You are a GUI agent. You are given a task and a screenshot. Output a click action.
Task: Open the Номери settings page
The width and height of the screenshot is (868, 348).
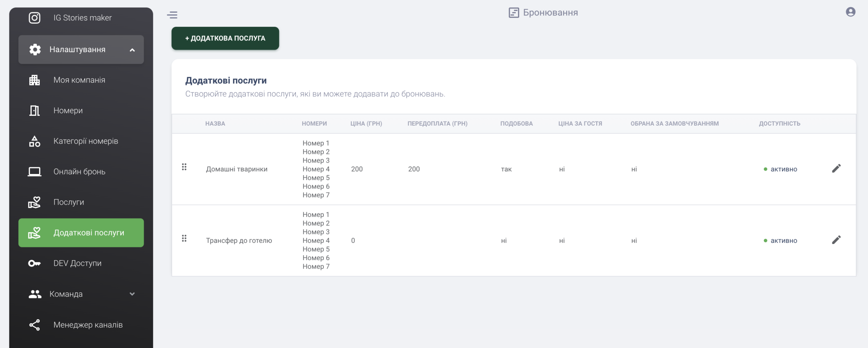[68, 111]
